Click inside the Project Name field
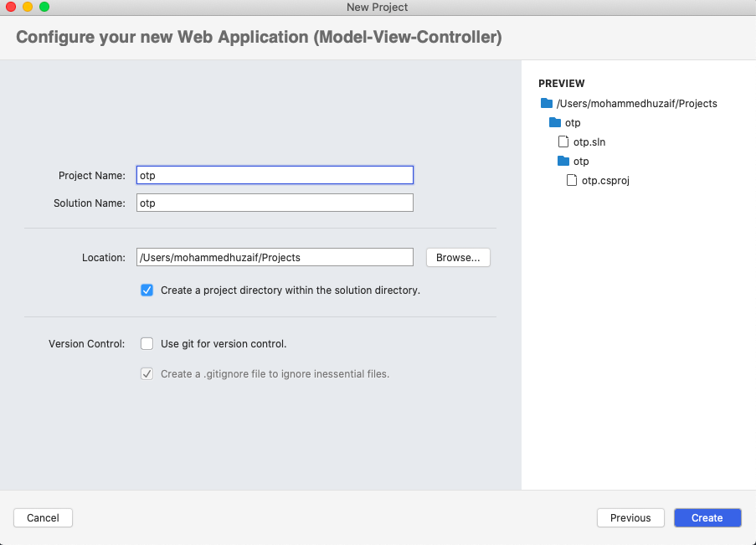756x545 pixels. tap(275, 175)
